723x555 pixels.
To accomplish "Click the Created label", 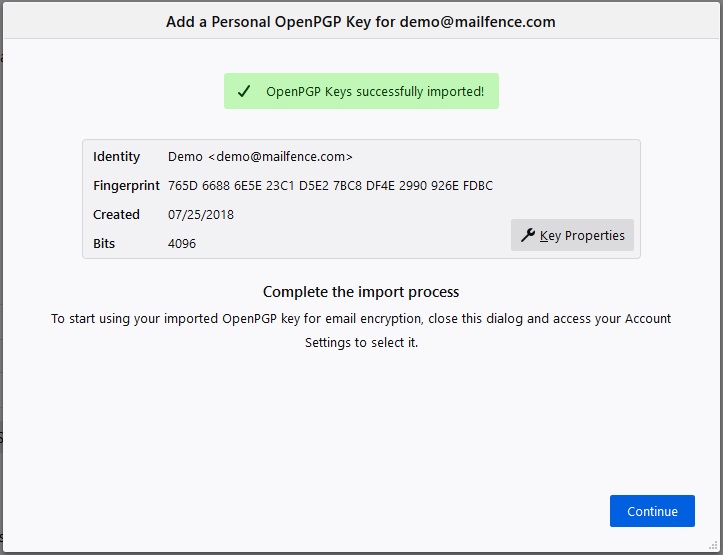I will tap(116, 214).
